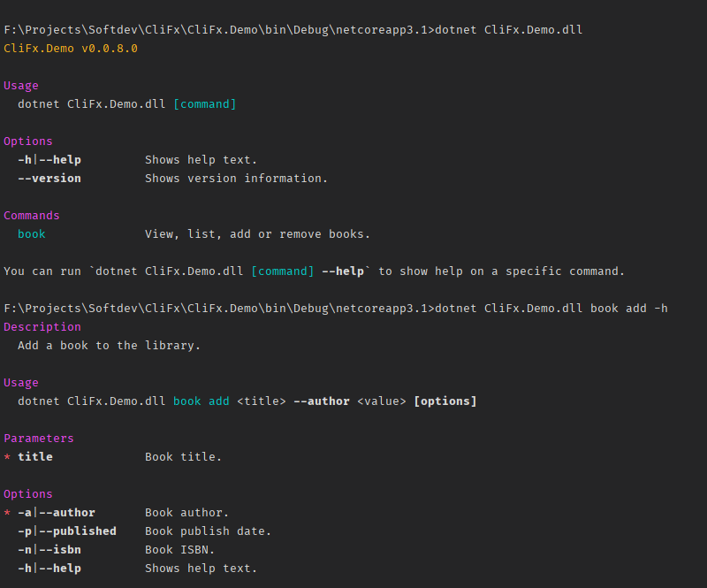Click the "Book ISBN." description text

click(180, 550)
